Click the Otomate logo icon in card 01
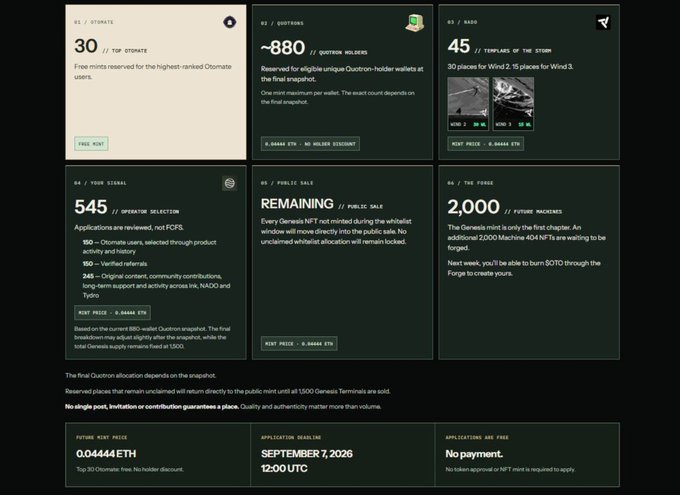Viewport: 680px width, 495px height. (229, 22)
